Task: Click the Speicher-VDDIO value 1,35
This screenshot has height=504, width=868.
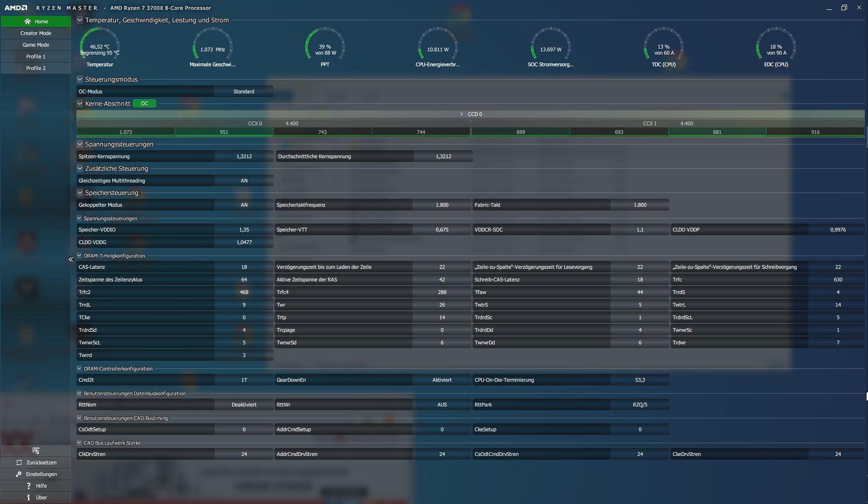Action: point(244,230)
